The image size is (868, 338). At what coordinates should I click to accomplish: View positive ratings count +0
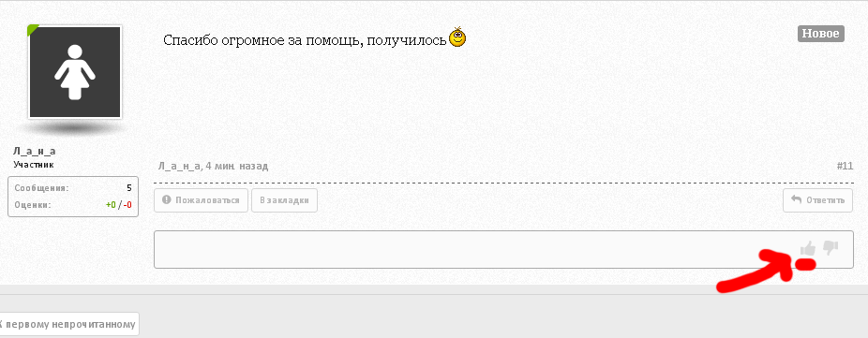coord(111,205)
